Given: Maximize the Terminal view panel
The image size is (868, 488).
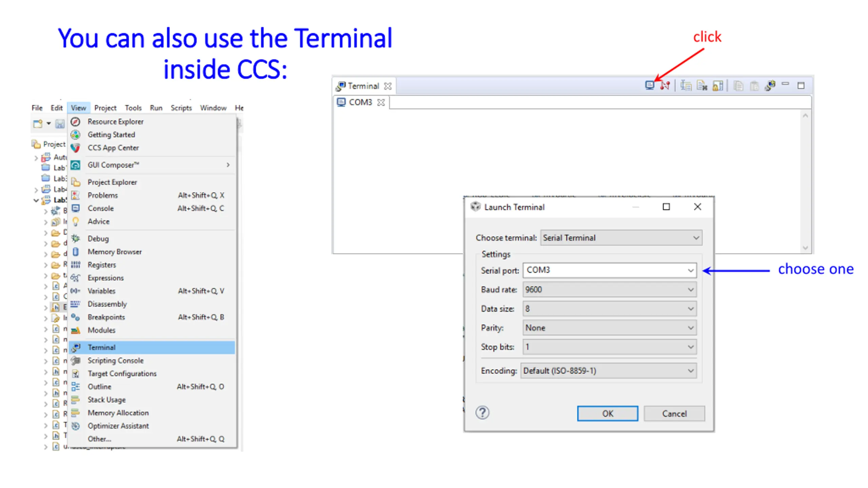Looking at the screenshot, I should 801,86.
